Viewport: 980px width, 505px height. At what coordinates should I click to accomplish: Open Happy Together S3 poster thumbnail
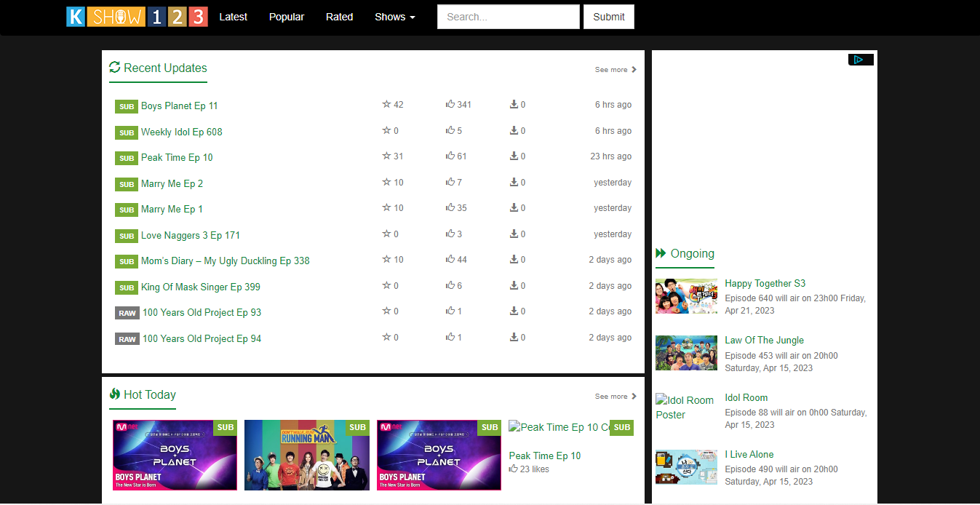[x=686, y=296]
